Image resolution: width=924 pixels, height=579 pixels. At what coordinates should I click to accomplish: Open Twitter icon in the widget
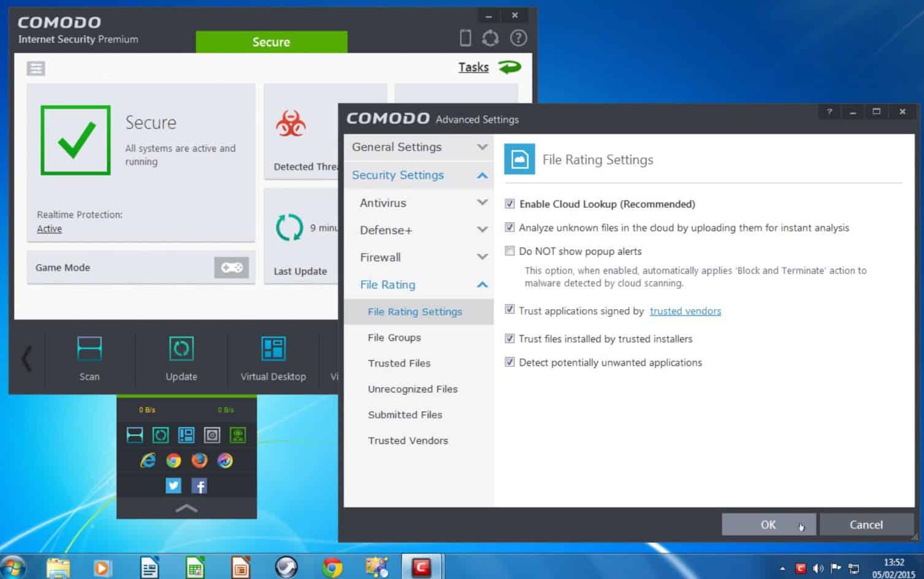pos(174,486)
